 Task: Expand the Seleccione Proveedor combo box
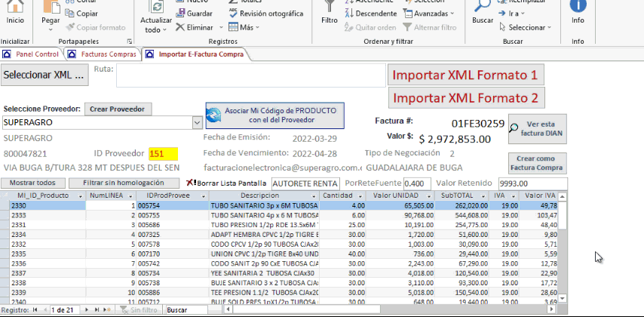point(198,122)
